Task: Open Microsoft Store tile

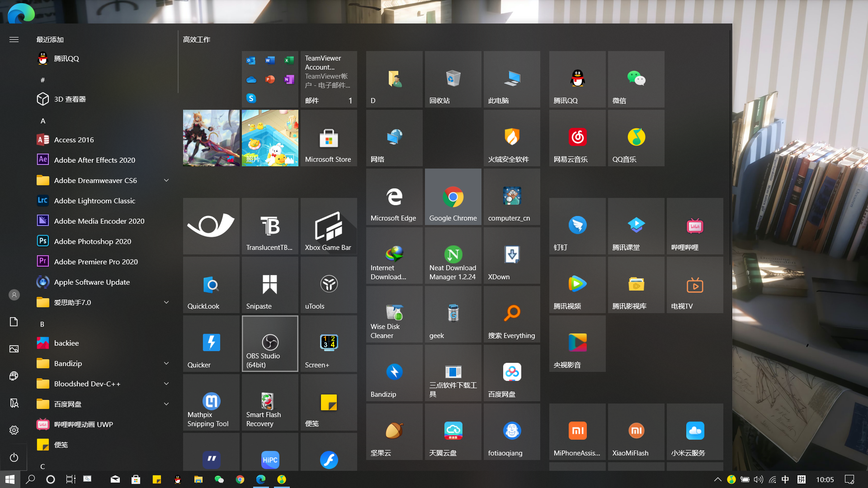Action: pos(329,138)
